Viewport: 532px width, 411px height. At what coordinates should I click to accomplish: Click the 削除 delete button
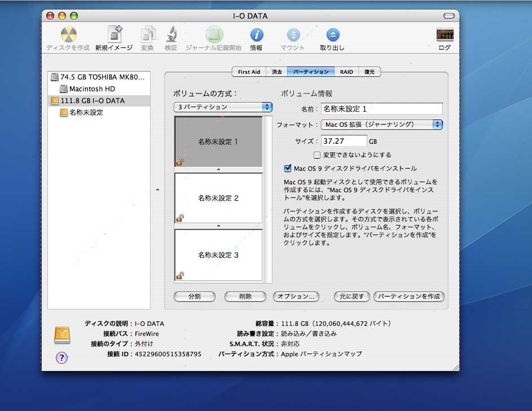(245, 297)
